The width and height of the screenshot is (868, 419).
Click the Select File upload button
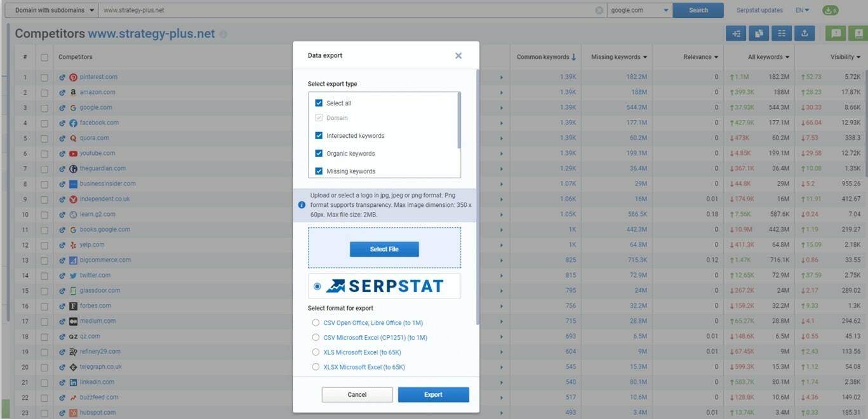(x=384, y=249)
